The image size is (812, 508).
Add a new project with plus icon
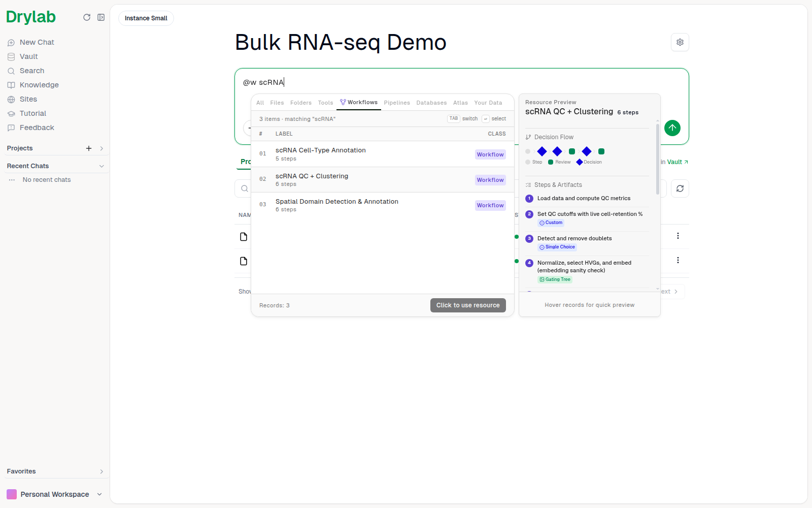click(89, 148)
